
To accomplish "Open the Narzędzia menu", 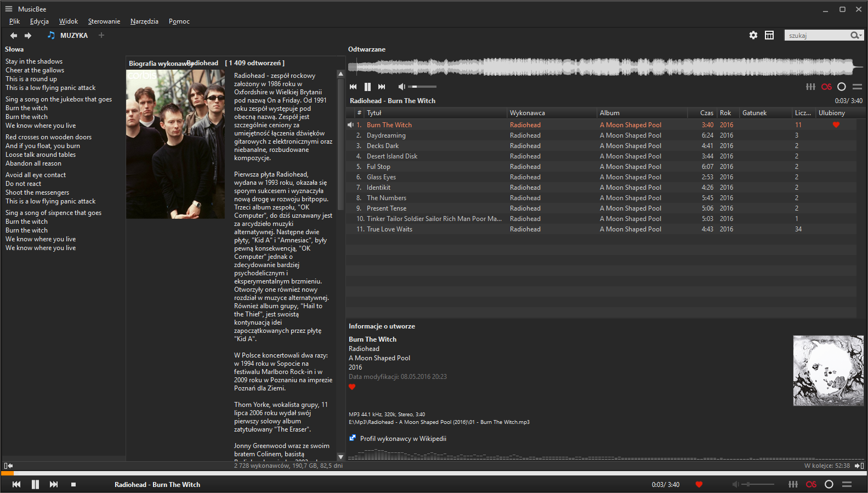I will (144, 21).
